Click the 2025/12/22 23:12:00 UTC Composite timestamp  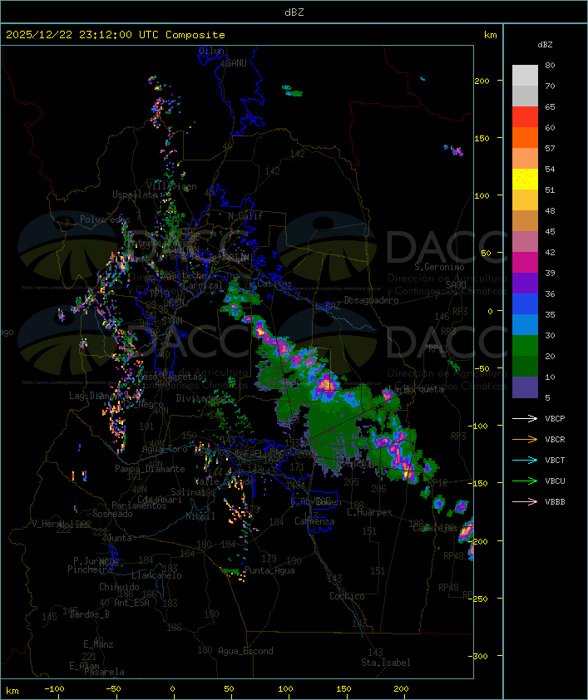point(116,34)
